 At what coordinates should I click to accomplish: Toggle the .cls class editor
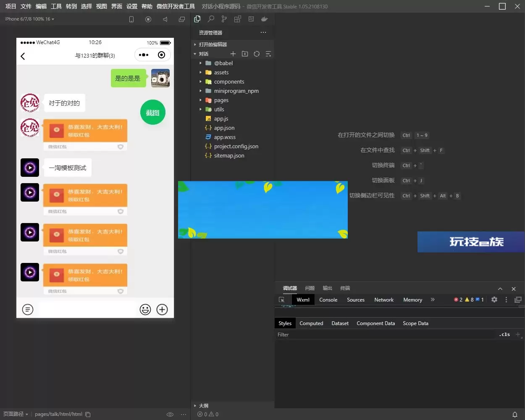(504, 335)
